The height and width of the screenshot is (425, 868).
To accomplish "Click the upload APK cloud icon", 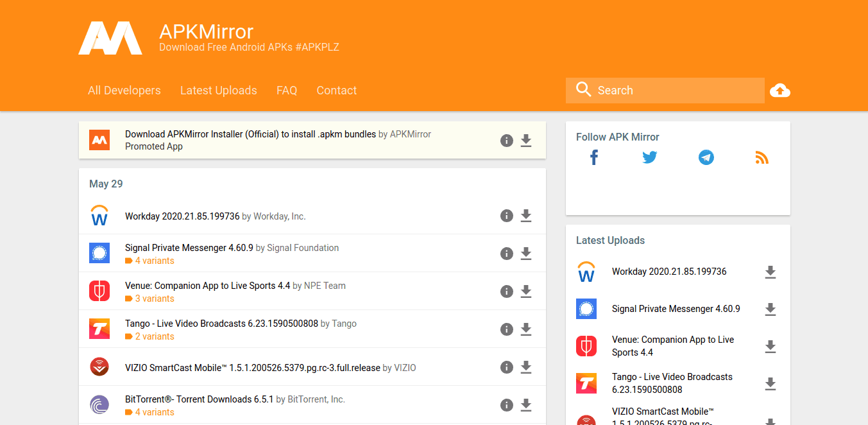I will [779, 91].
